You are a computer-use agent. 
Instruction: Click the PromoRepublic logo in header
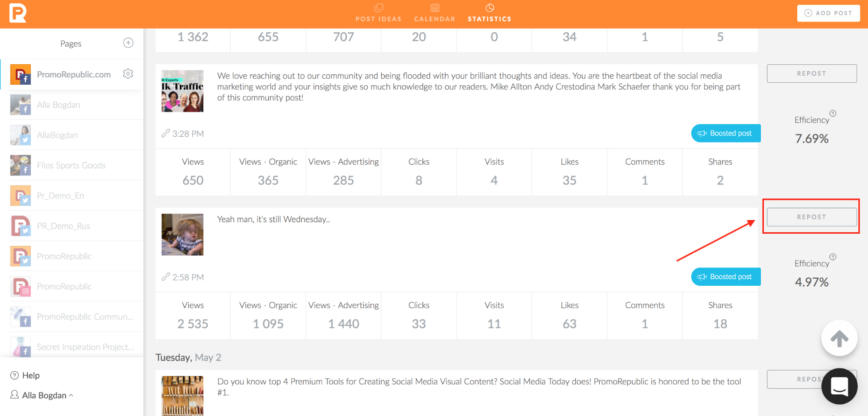pyautogui.click(x=18, y=13)
